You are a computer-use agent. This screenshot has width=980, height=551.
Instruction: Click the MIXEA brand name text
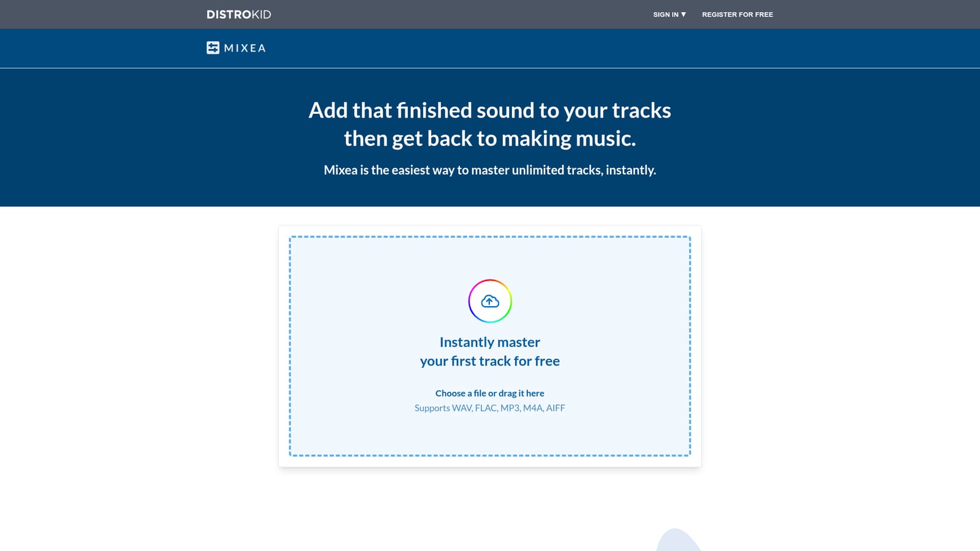tap(245, 48)
